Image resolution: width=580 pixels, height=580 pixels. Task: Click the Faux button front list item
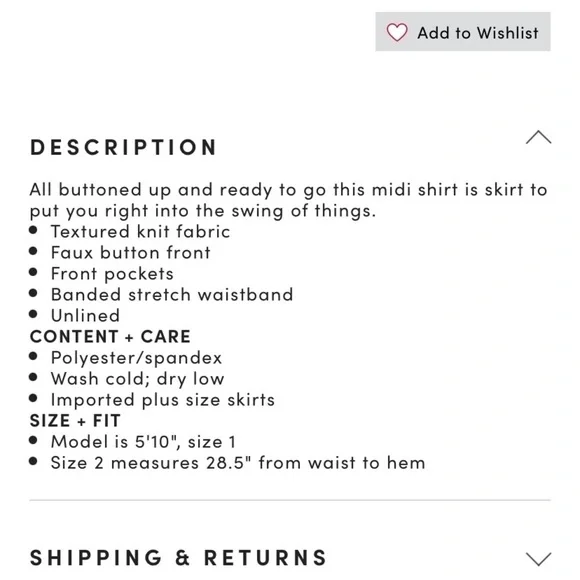131,253
